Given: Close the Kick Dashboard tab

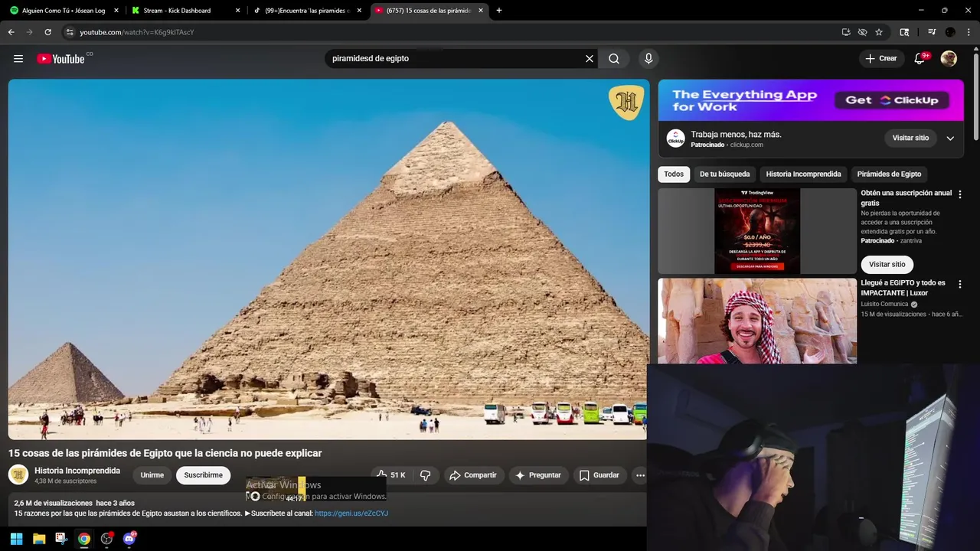Looking at the screenshot, I should pyautogui.click(x=237, y=11).
